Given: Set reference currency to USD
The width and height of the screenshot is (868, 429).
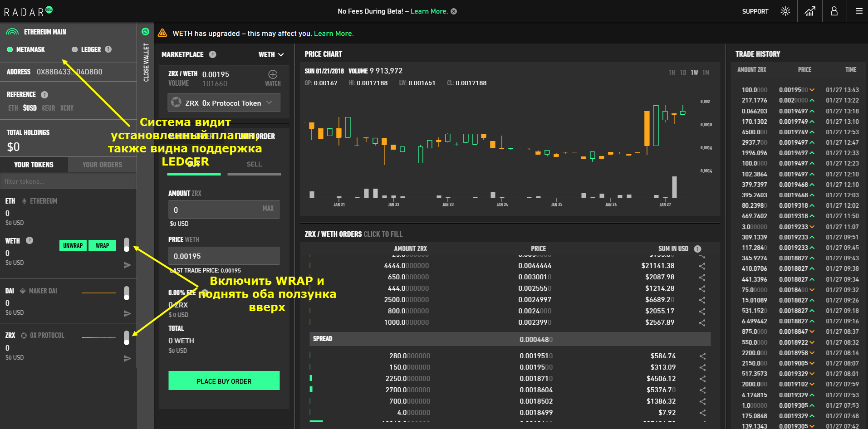Looking at the screenshot, I should [x=30, y=108].
